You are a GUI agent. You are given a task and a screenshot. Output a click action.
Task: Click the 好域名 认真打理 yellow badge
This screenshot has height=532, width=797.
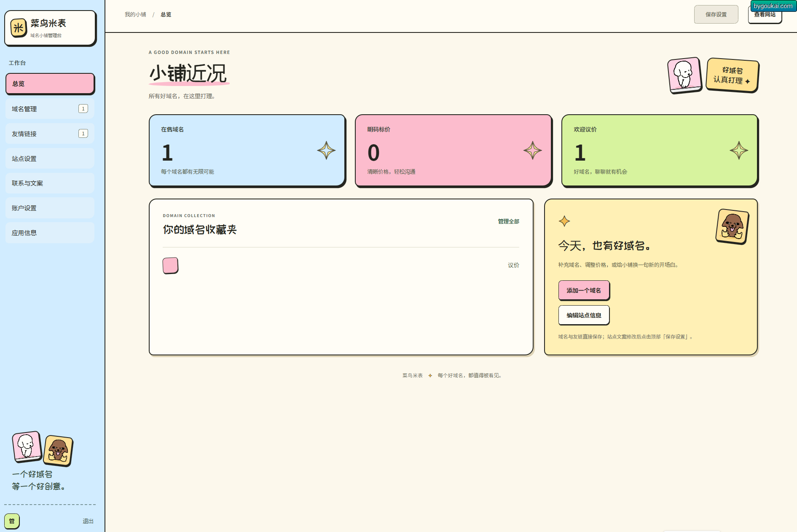click(x=733, y=75)
